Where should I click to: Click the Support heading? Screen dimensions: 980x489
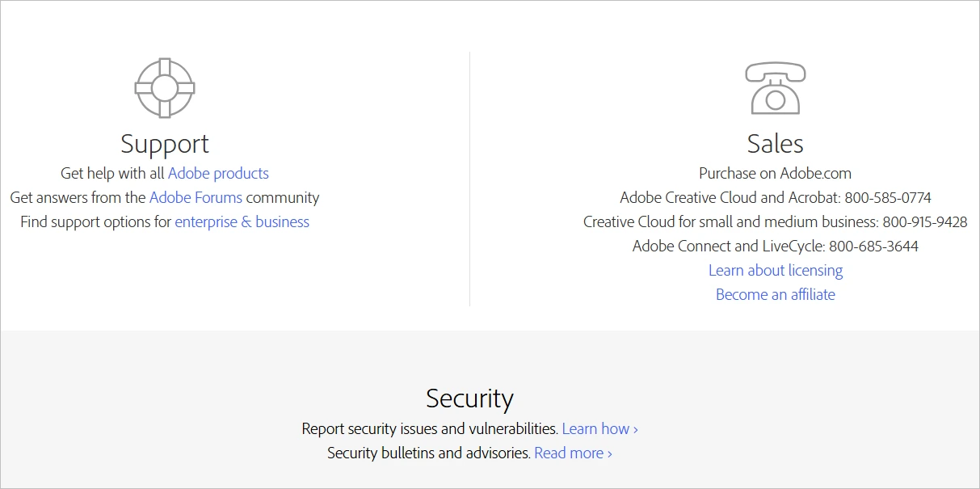click(x=165, y=144)
